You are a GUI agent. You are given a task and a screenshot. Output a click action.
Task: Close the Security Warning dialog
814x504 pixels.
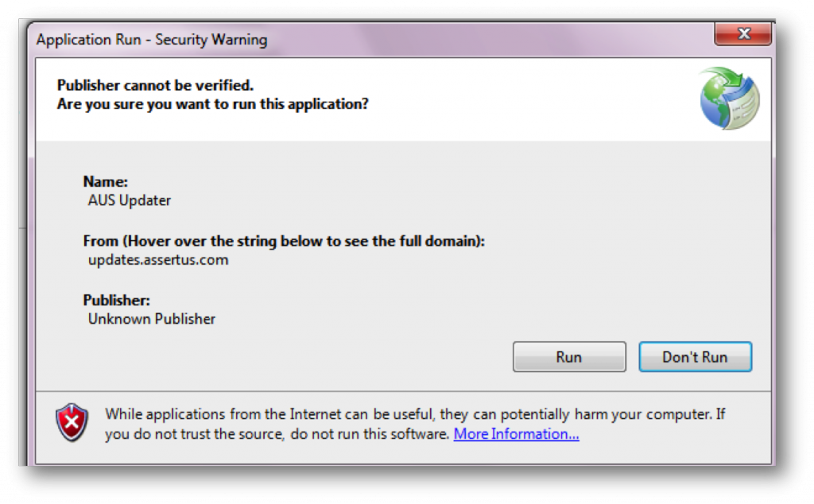pos(743,34)
